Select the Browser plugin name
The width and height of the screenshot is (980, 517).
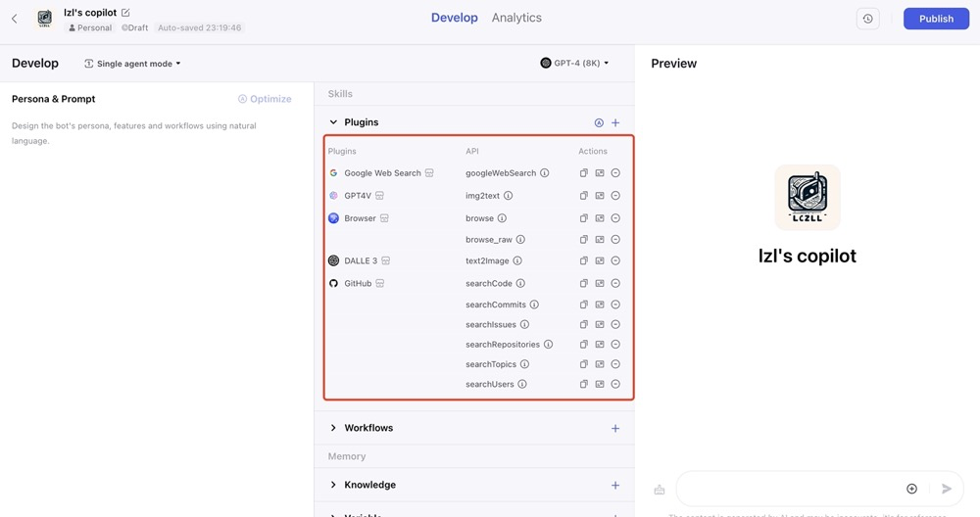click(360, 218)
